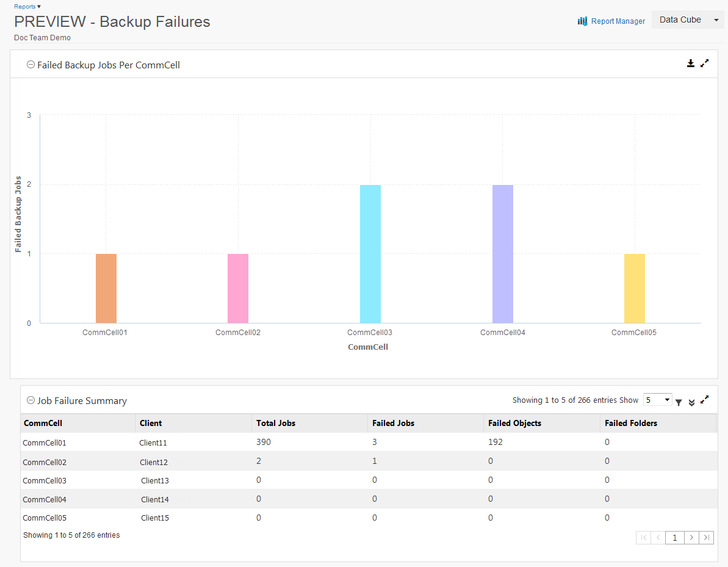This screenshot has width=728, height=567.
Task: Click the 390 total jobs link for Client11
Action: click(264, 442)
